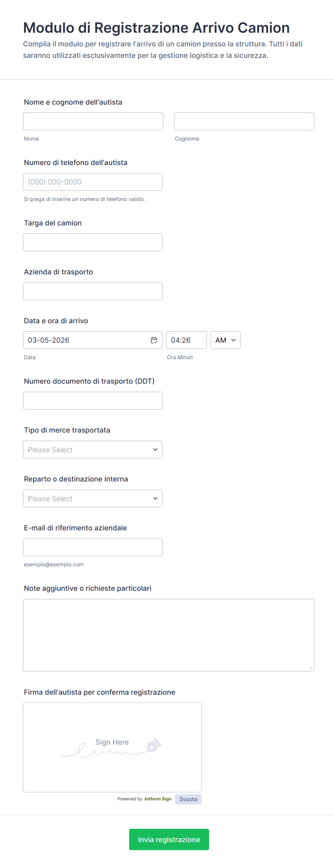Click the Azienda di trasporto field
The height and width of the screenshot is (868, 334).
pos(93,291)
